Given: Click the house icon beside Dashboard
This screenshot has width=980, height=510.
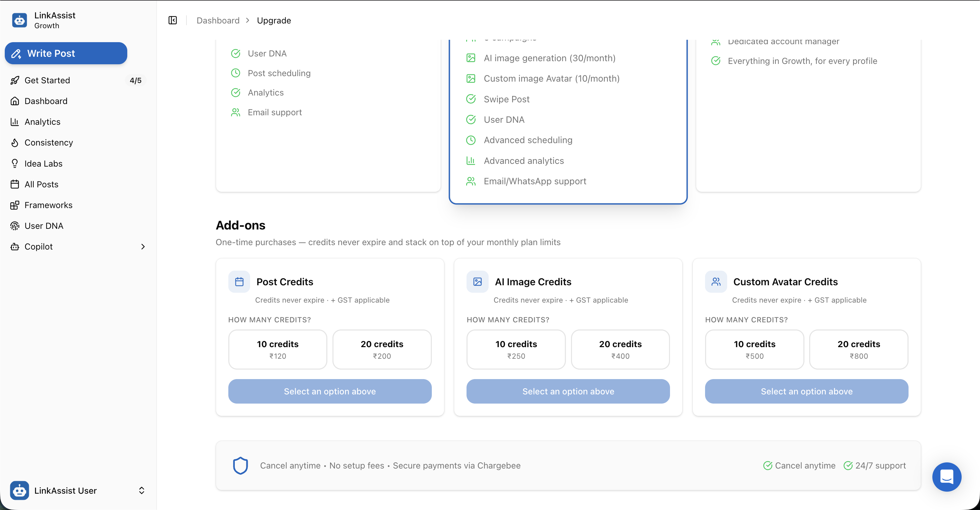Looking at the screenshot, I should [x=15, y=101].
